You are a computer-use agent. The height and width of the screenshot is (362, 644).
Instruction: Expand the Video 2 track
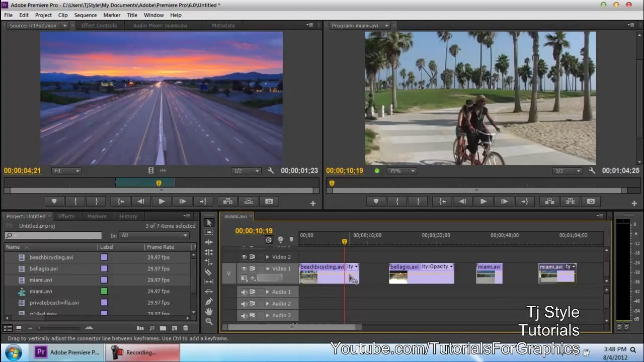click(x=268, y=257)
